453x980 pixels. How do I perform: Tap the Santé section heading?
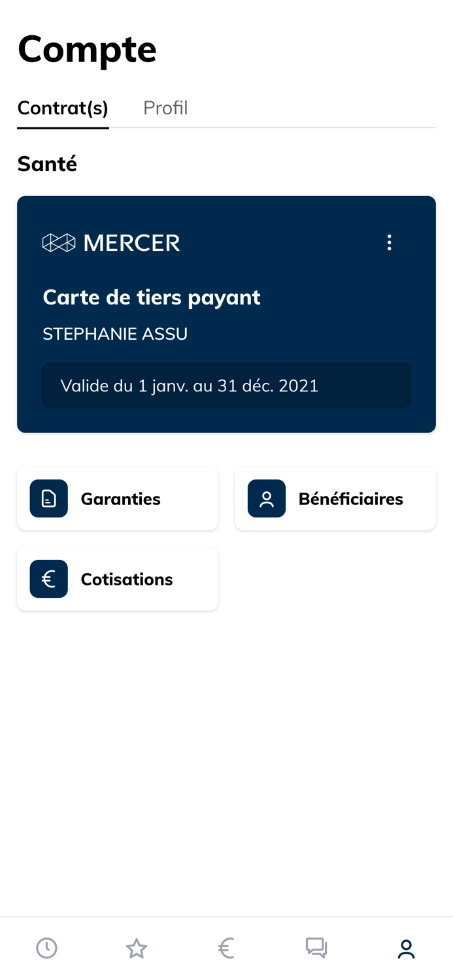click(46, 164)
